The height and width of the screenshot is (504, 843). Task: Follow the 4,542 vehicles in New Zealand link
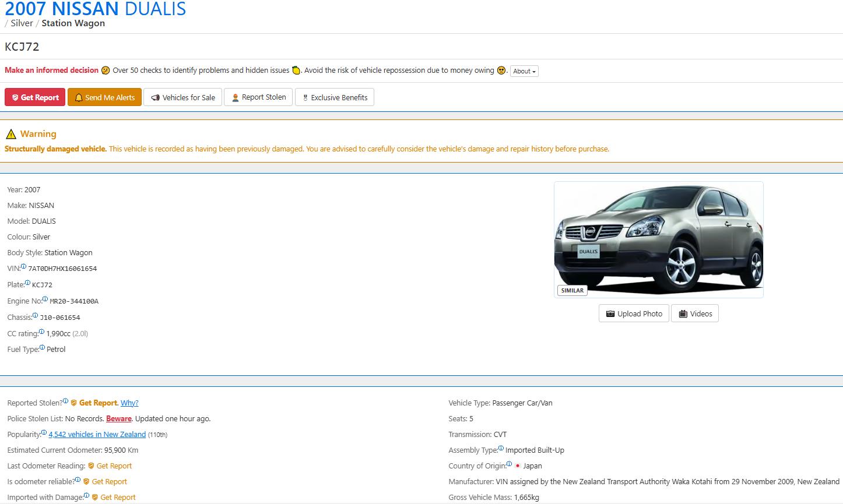click(x=97, y=435)
